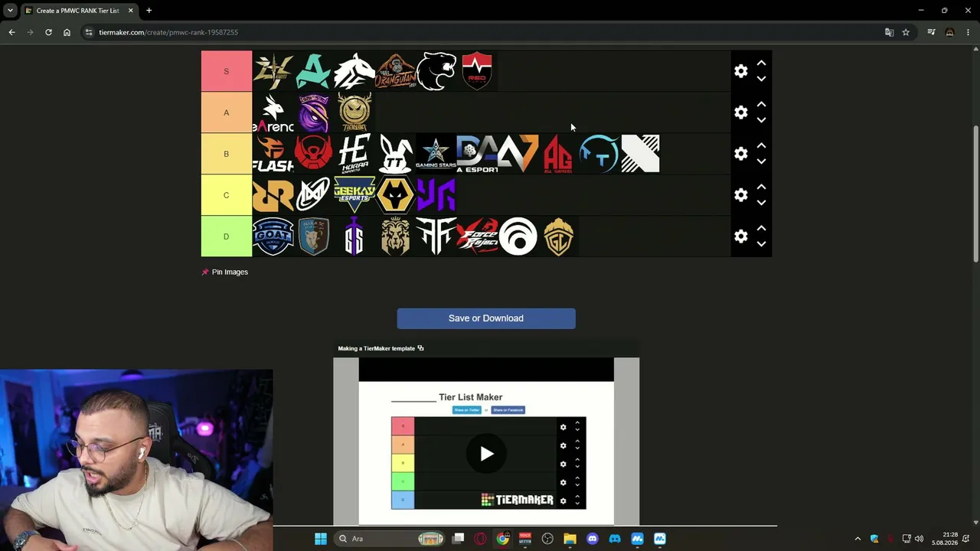Switch to the 'Create a PMWC RANK Tier List' tab
This screenshot has width=980, height=551.
point(79,11)
